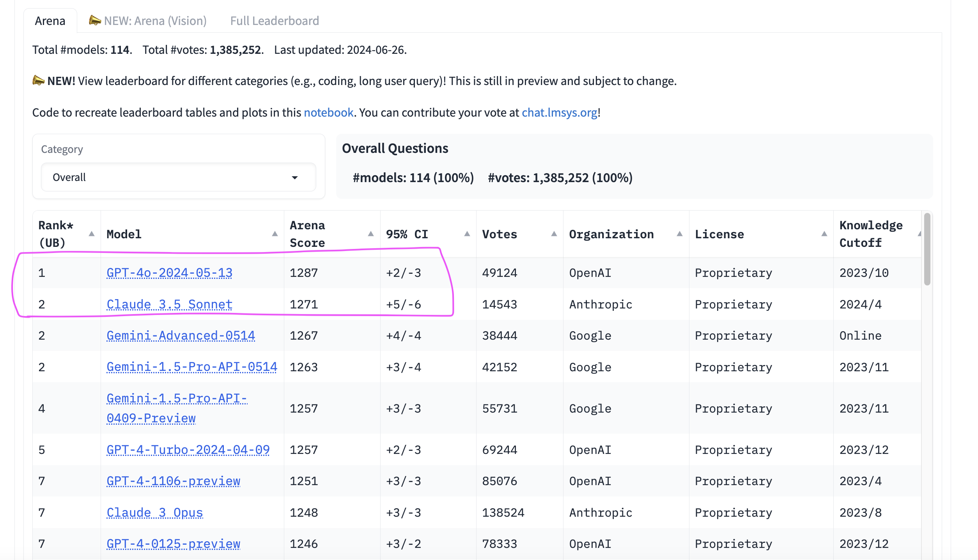The width and height of the screenshot is (978, 560).
Task: Click the Votes cell 138524
Action: pos(520,513)
